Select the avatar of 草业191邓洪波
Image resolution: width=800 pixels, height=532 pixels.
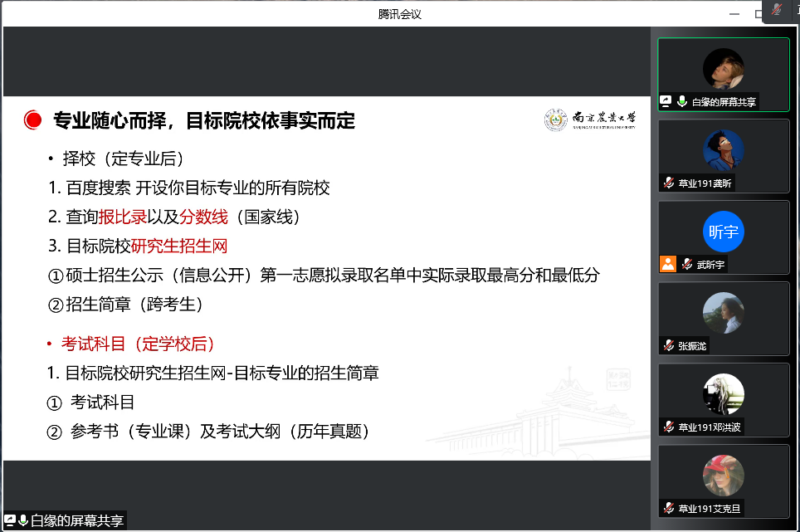click(x=723, y=394)
